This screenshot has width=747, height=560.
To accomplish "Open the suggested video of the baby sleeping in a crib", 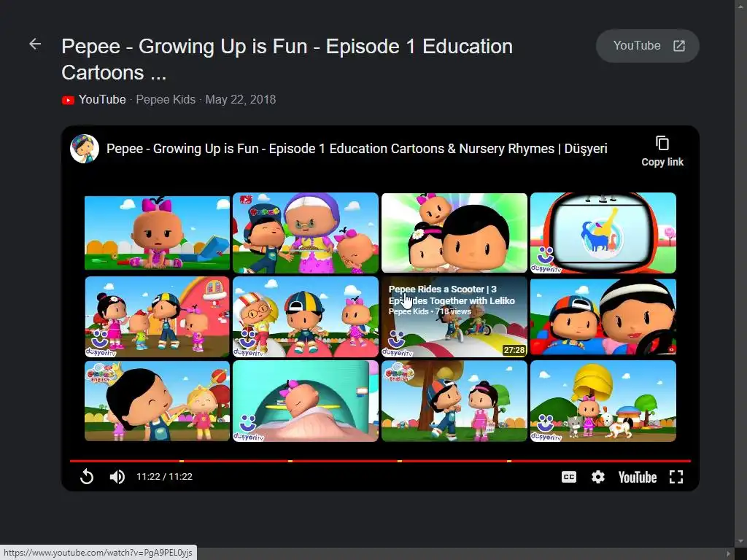I will click(x=306, y=401).
